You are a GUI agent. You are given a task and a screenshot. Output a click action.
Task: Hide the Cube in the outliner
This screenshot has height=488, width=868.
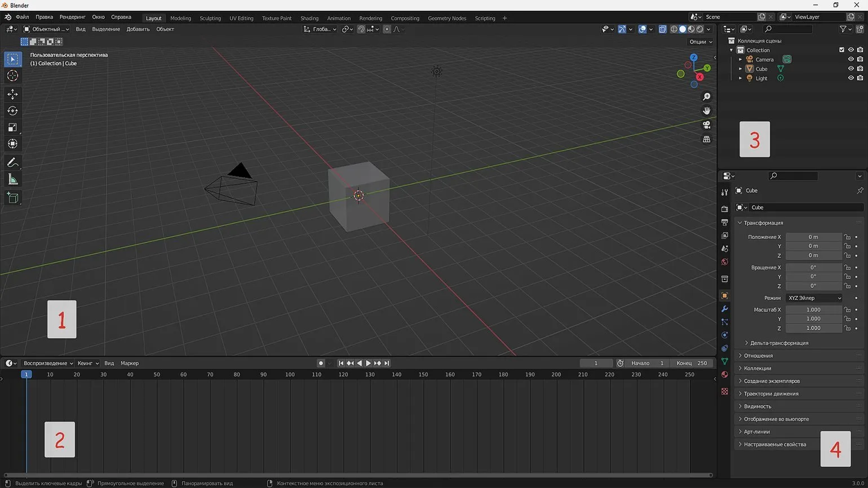click(851, 69)
